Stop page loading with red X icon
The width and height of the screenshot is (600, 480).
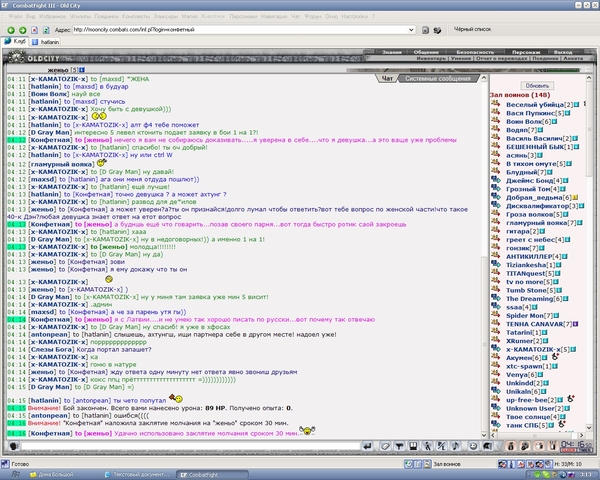coord(34,30)
